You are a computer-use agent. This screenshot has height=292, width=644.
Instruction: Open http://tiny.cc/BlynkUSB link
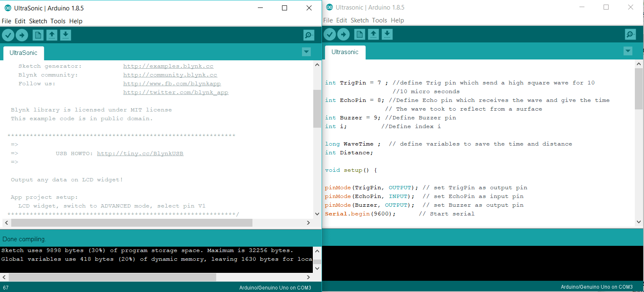140,153
